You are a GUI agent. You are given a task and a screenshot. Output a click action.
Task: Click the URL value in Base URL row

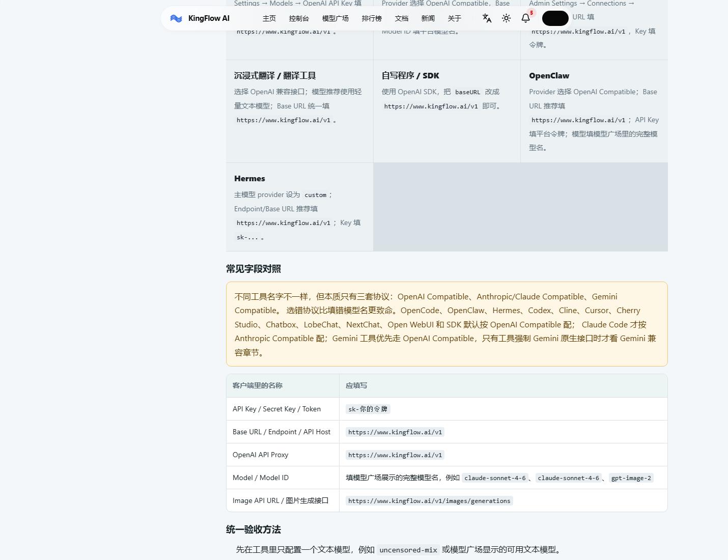coord(395,432)
